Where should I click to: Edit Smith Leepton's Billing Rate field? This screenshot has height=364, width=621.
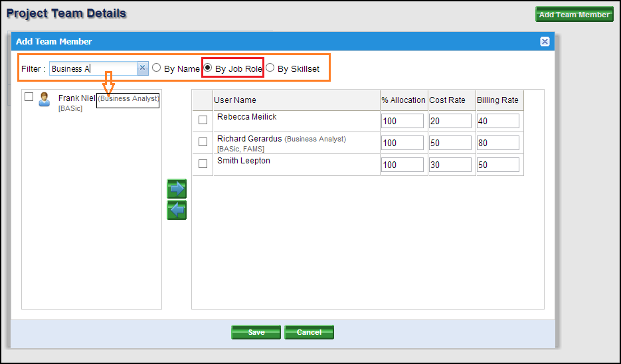(x=497, y=165)
